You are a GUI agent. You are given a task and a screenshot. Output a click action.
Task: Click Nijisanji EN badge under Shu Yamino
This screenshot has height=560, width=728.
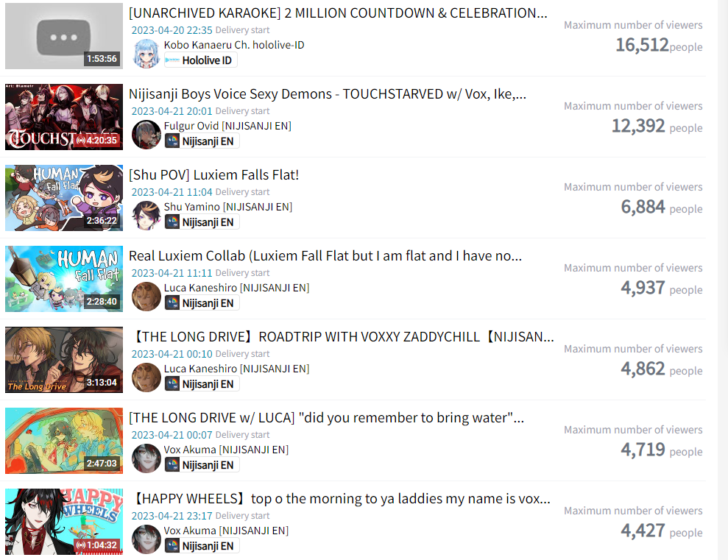[202, 222]
